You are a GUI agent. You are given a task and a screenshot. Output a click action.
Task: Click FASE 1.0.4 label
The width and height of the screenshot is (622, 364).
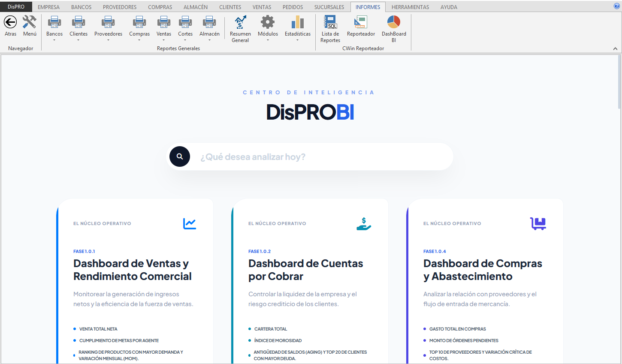[435, 251]
